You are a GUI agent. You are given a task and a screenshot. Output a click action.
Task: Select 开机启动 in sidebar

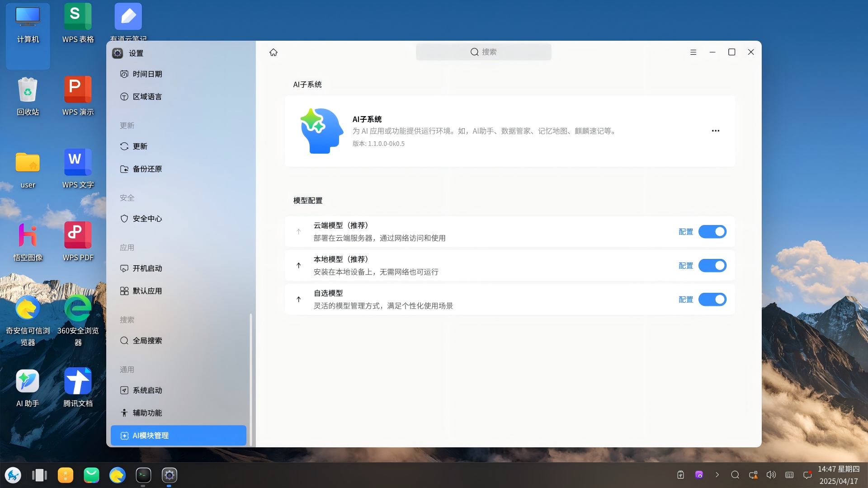[x=179, y=268]
